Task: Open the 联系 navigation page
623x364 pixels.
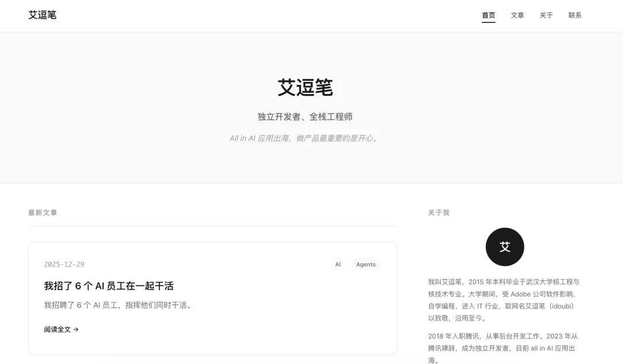Action: click(575, 15)
